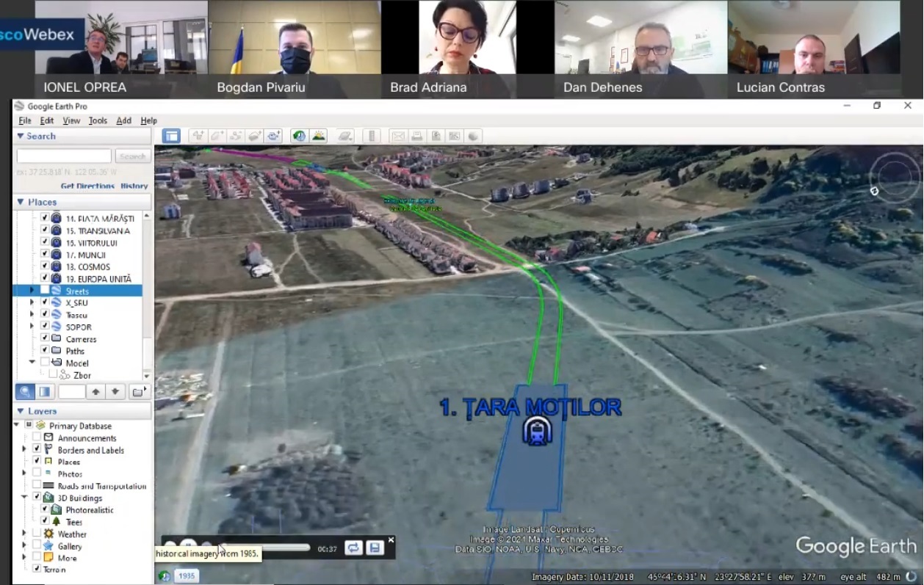Disable the 3D Buildings layer checkbox

point(36,497)
